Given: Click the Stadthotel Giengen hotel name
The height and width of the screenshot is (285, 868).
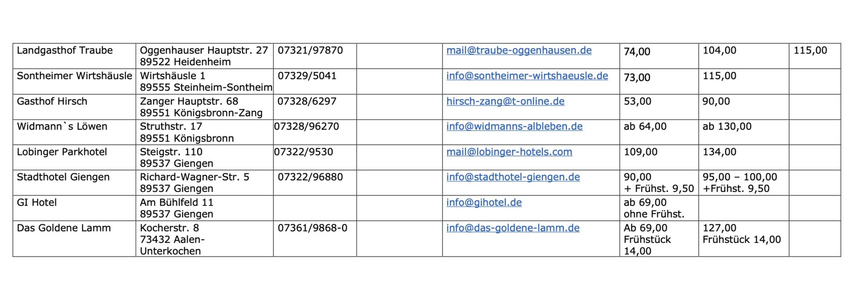Looking at the screenshot, I should [x=63, y=177].
